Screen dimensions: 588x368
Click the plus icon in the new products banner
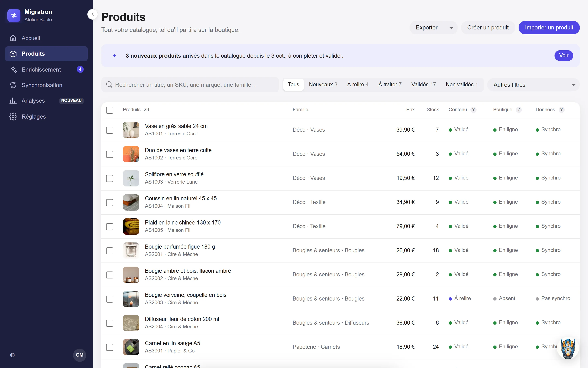[114, 56]
